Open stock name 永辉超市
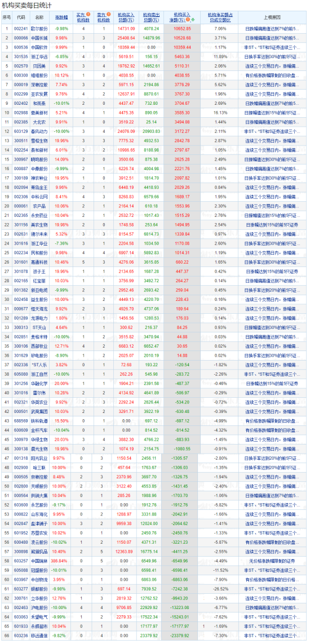 point(39,625)
